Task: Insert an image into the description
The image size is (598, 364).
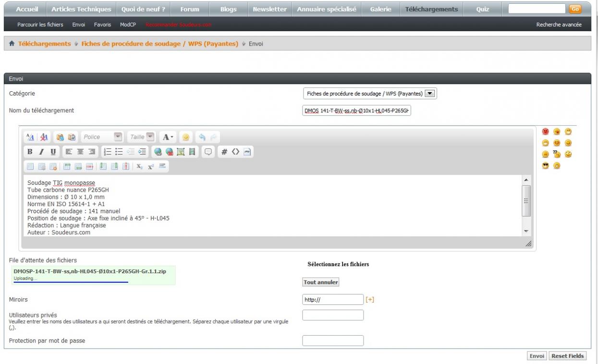Action: [x=181, y=152]
